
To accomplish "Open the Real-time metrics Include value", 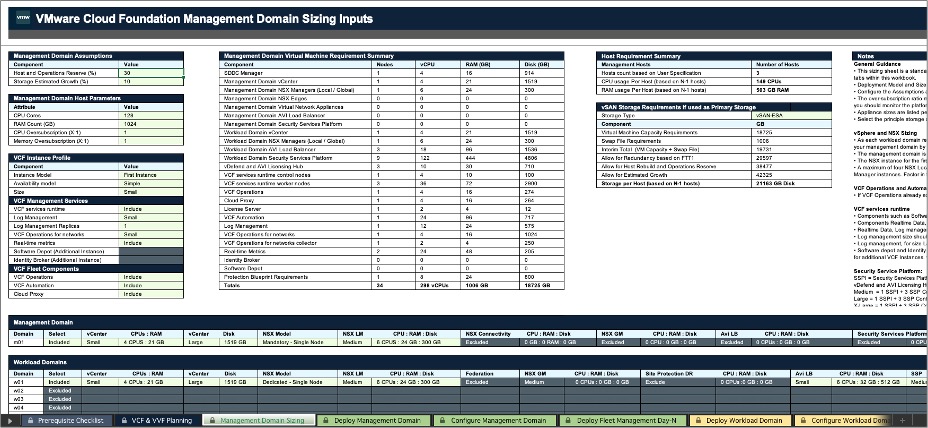I will 151,243.
